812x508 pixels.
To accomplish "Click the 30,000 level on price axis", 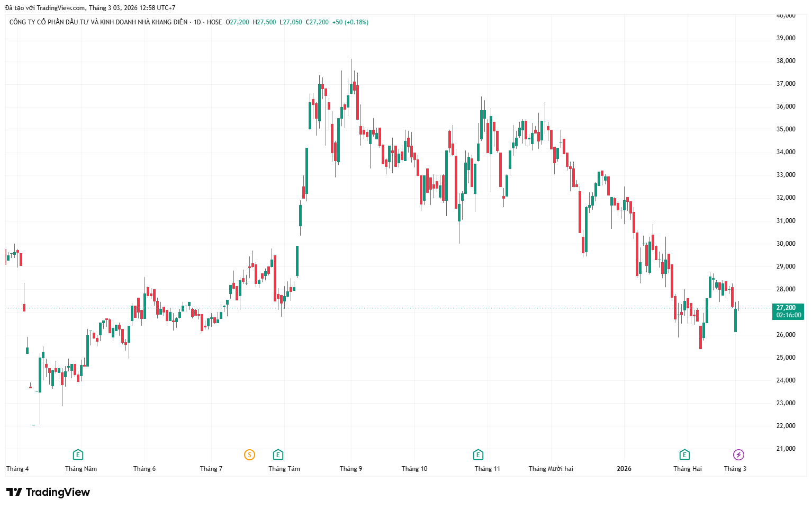I will [x=786, y=244].
